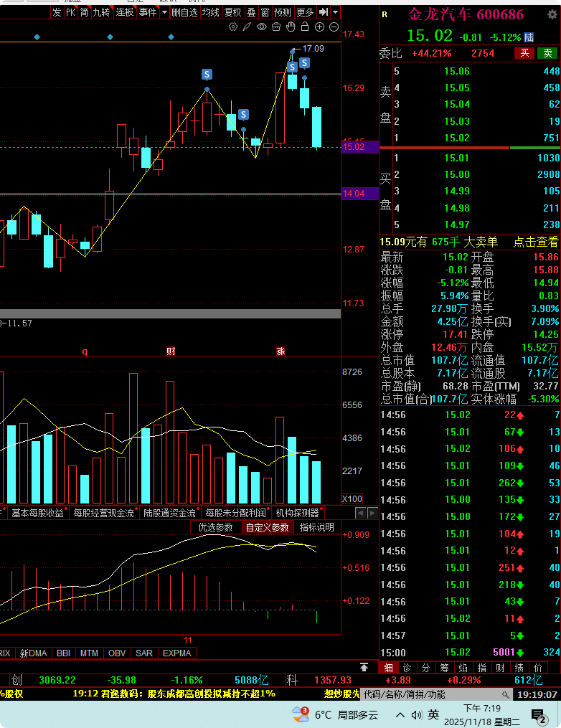Select the BBI indicator tab

(x=64, y=653)
